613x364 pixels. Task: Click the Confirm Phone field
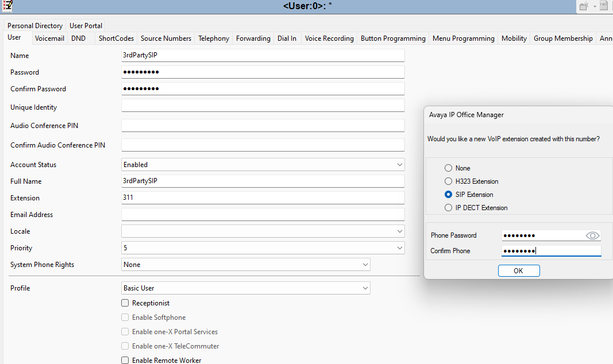pos(551,251)
